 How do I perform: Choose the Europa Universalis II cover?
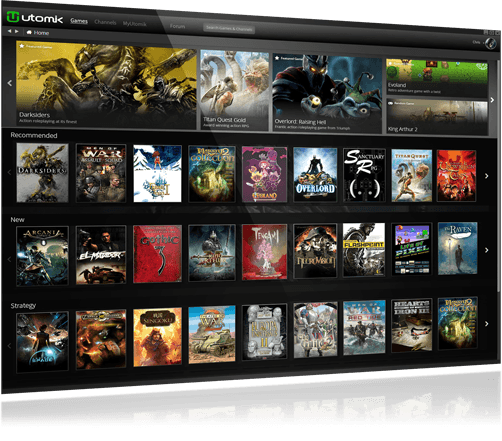264,332
